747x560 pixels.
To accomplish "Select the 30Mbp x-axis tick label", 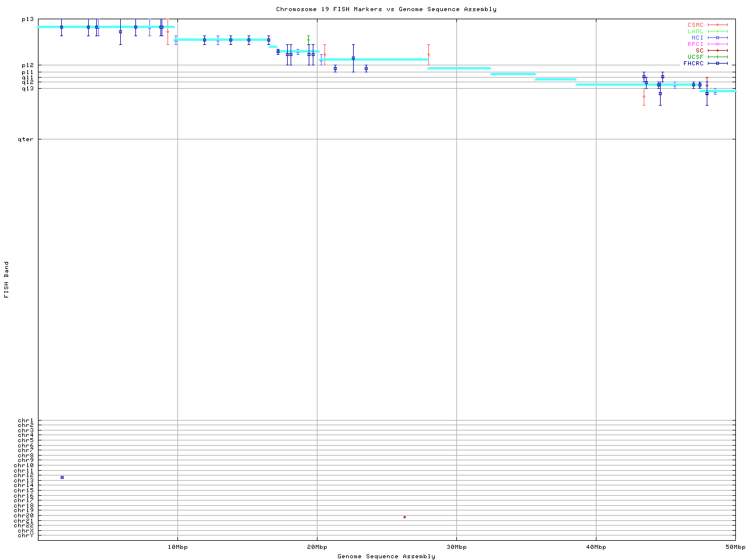I will pyautogui.click(x=456, y=547).
